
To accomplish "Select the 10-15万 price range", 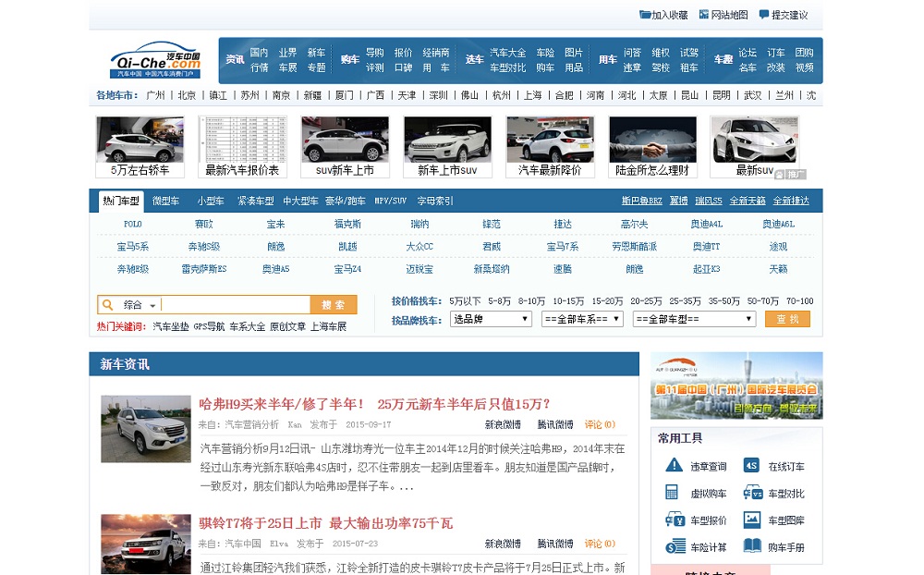I will tap(568, 301).
